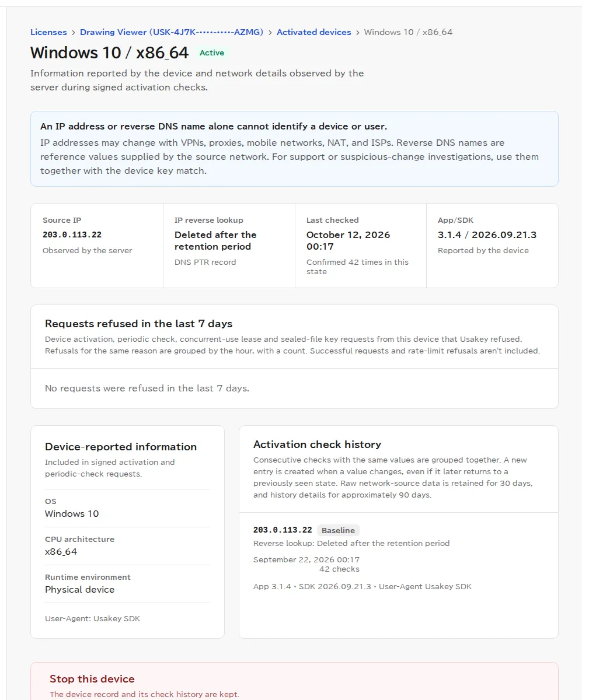
Task: Click 'Reported by the device' caption
Action: click(483, 250)
